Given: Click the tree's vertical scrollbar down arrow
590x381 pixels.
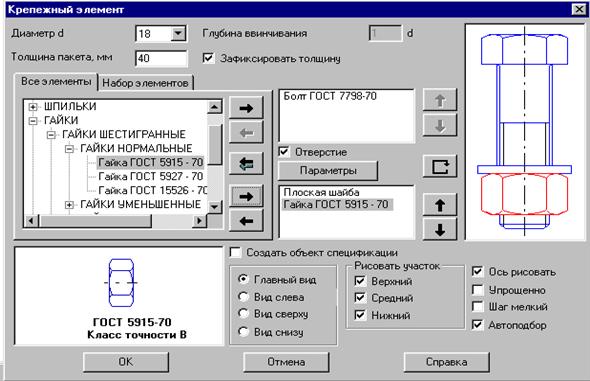Looking at the screenshot, I should (x=214, y=206).
